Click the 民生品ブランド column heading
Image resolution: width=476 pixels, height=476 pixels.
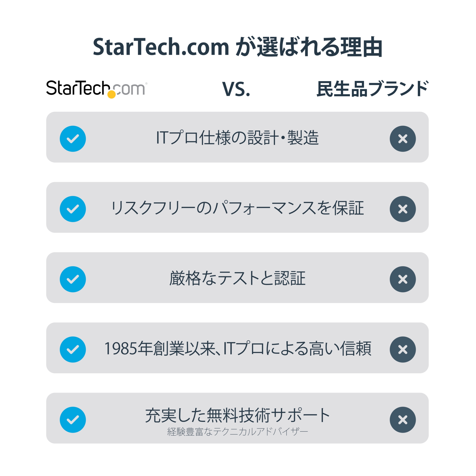372,89
